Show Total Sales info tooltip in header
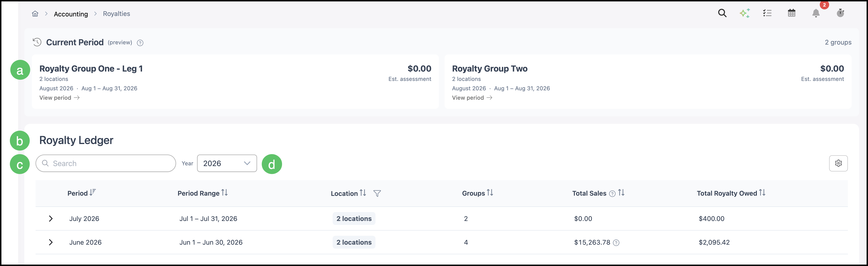The width and height of the screenshot is (868, 266). click(x=612, y=194)
